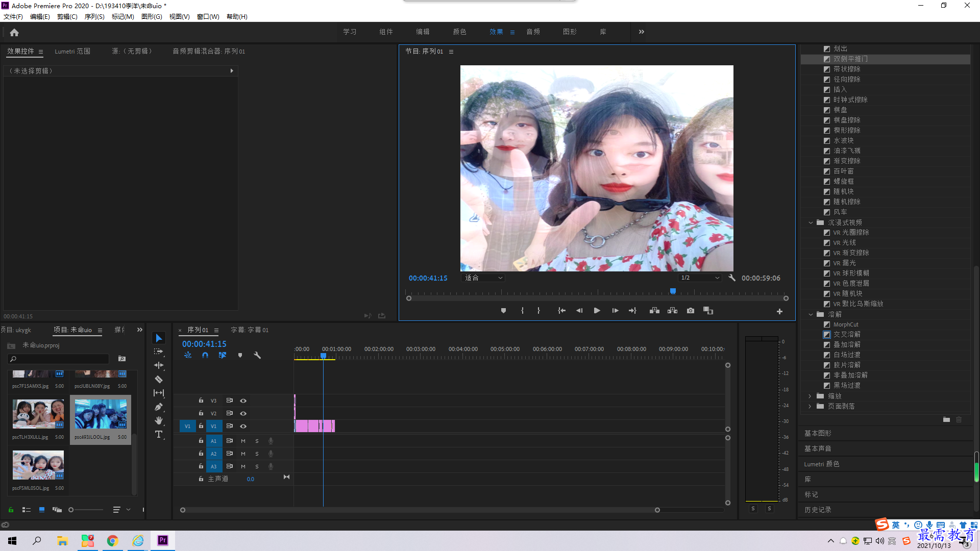The width and height of the screenshot is (980, 551).
Task: Expand the 缩放 folder
Action: tap(810, 396)
